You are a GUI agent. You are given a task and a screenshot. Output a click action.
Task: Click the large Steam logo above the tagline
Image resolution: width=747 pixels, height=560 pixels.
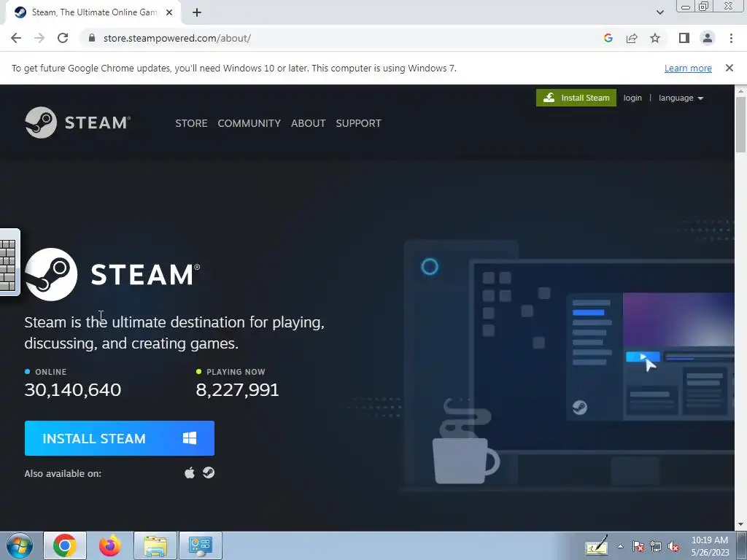[x=112, y=274]
